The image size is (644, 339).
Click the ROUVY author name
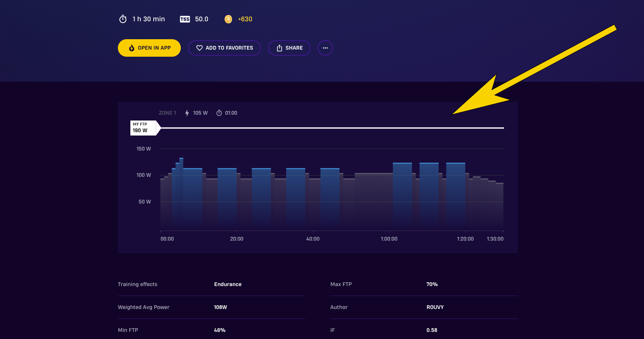point(435,307)
